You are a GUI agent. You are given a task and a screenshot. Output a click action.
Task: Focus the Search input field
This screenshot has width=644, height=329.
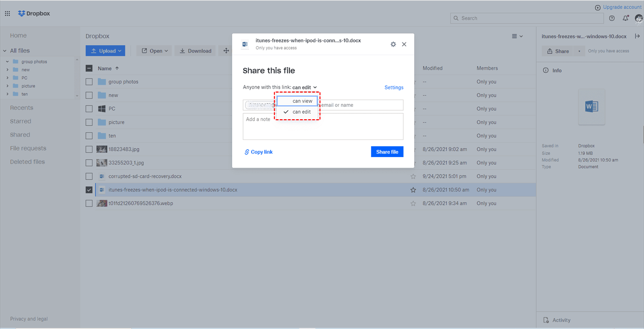pyautogui.click(x=527, y=18)
